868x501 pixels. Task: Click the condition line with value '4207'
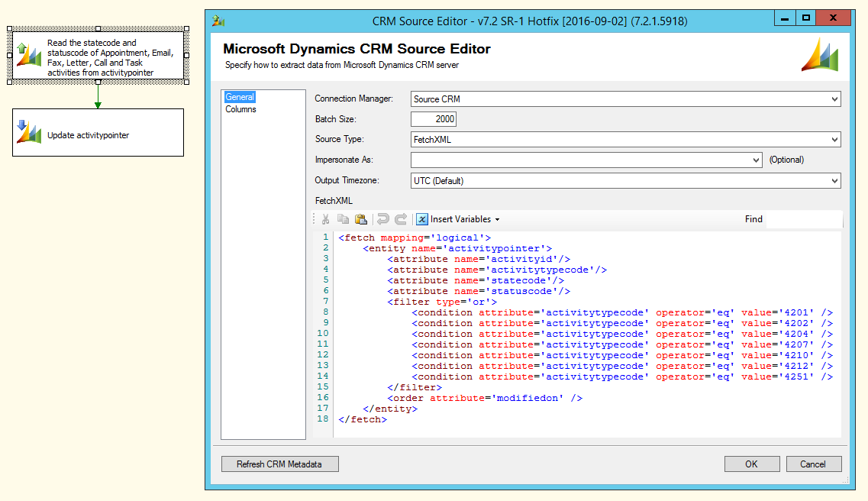click(622, 345)
